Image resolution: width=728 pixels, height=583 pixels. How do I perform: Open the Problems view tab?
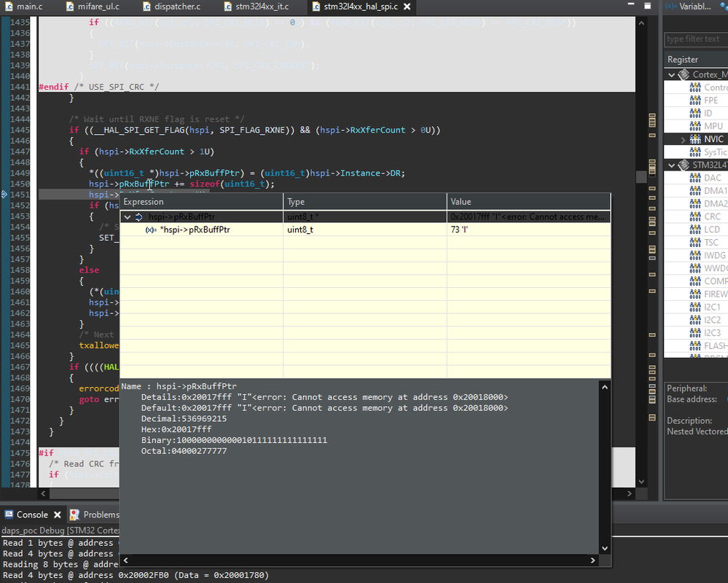(95, 514)
